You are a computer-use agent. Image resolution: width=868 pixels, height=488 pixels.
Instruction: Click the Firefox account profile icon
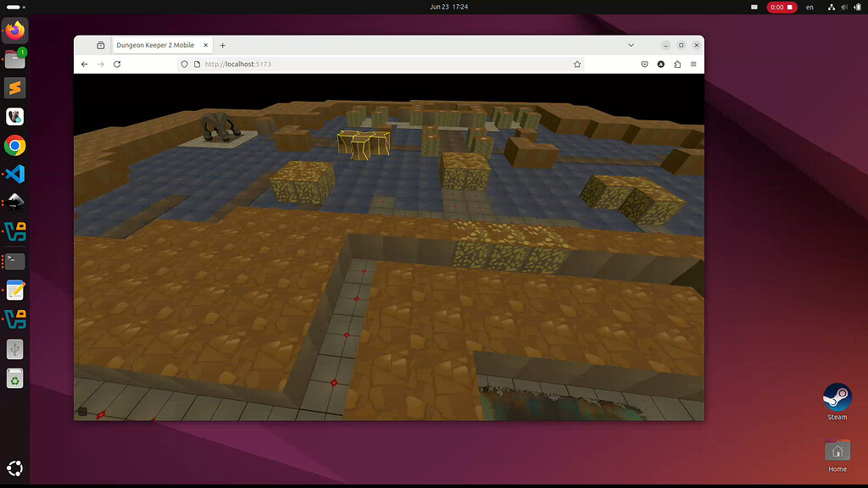click(660, 64)
